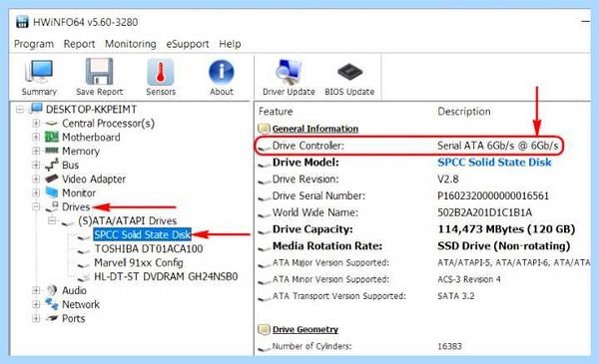This screenshot has height=364, width=599.
Task: Expand the Bus node
Action: pos(36,165)
